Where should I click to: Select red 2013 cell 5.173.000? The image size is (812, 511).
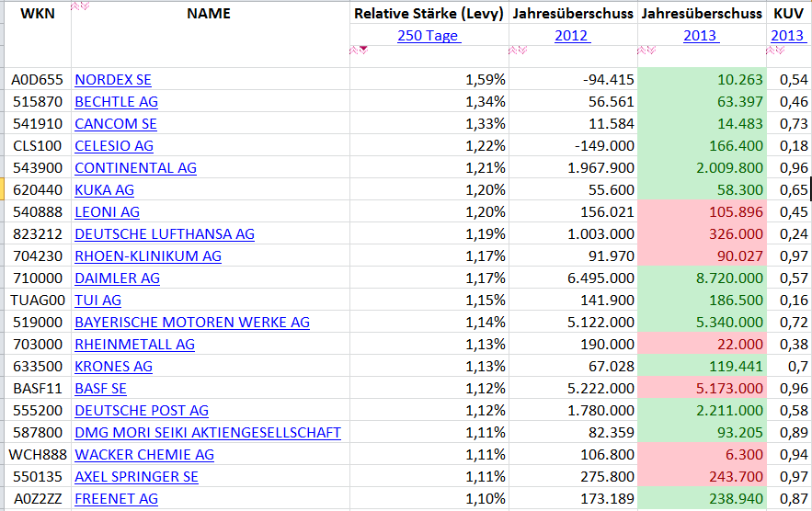point(703,388)
